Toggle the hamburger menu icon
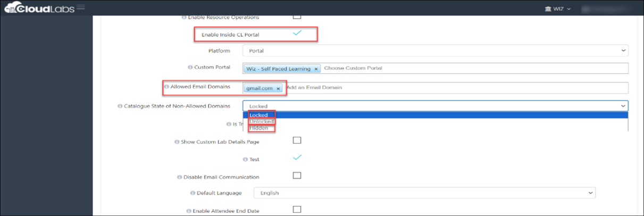The width and height of the screenshot is (644, 216). (81, 7)
